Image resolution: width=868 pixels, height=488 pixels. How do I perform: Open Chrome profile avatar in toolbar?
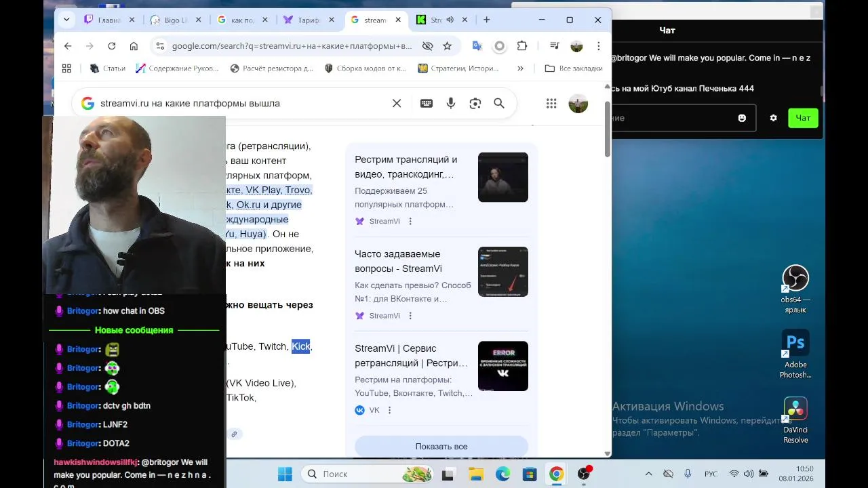576,46
